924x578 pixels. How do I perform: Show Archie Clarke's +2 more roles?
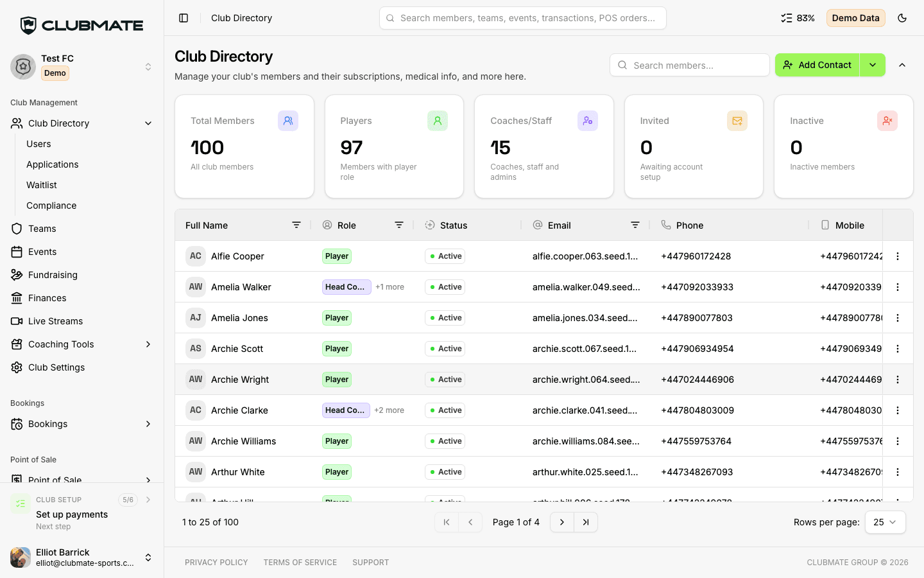389,410
